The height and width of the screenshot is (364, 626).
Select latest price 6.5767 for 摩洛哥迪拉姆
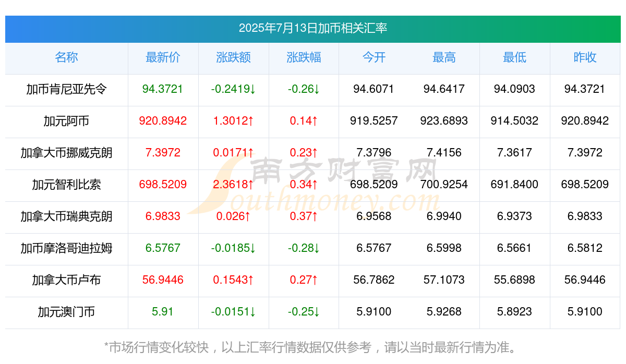(163, 248)
